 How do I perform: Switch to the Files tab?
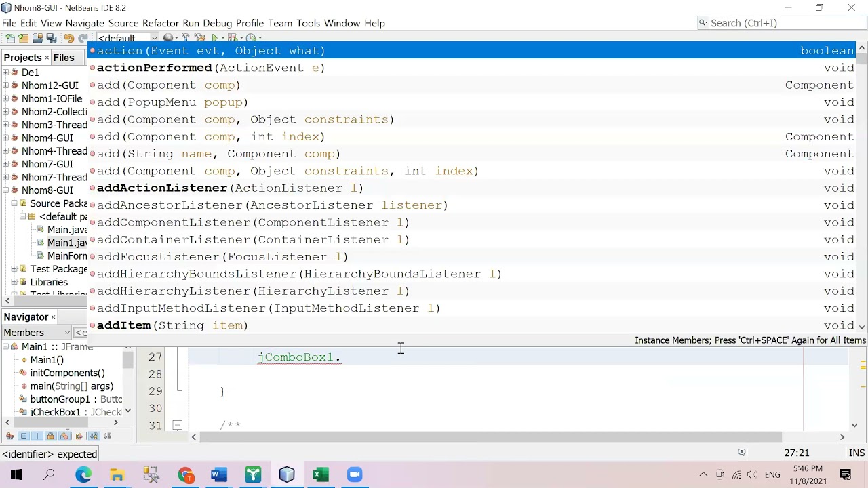[x=64, y=58]
